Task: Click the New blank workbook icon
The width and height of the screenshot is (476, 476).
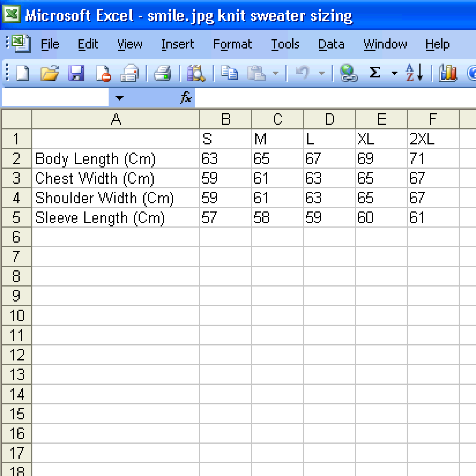Action: tap(23, 73)
